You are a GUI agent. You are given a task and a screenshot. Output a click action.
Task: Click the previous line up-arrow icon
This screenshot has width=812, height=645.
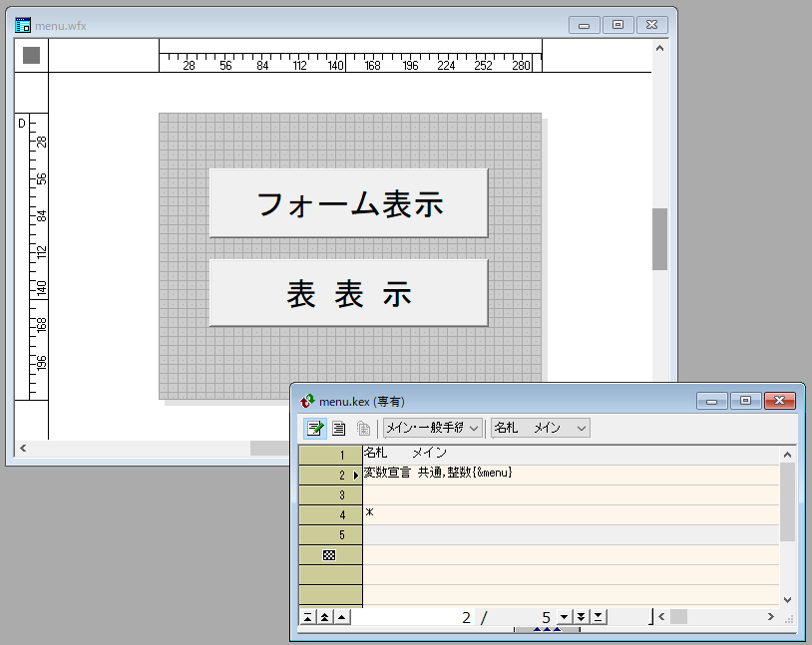coord(342,617)
